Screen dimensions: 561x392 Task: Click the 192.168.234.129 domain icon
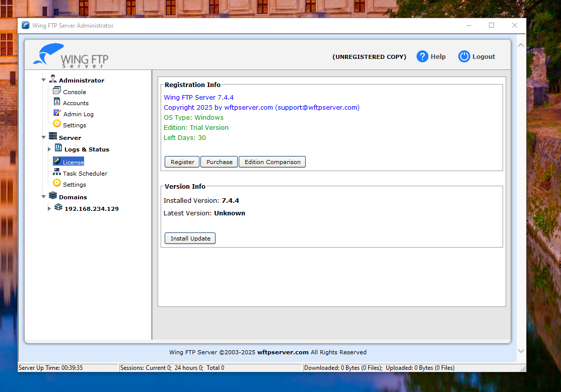pyautogui.click(x=58, y=207)
